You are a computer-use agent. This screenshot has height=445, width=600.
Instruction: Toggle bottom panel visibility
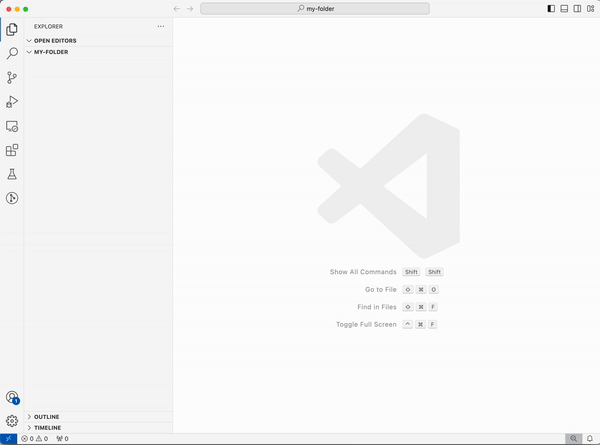coord(564,9)
